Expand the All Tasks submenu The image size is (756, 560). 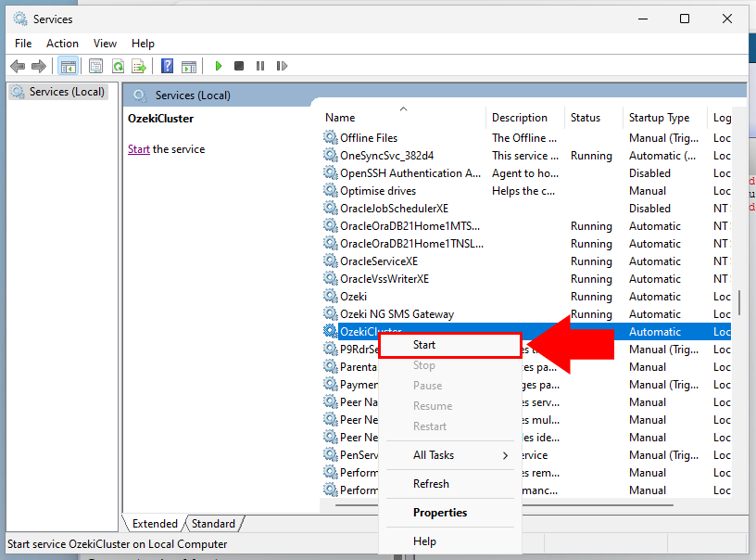point(450,455)
